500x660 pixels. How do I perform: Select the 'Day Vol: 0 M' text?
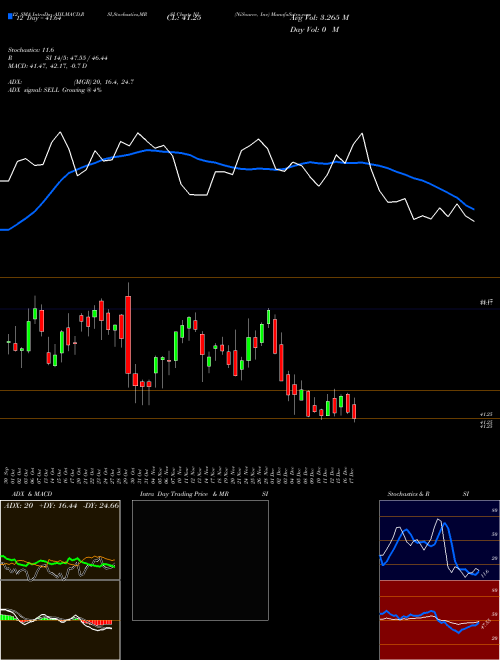pos(314,30)
